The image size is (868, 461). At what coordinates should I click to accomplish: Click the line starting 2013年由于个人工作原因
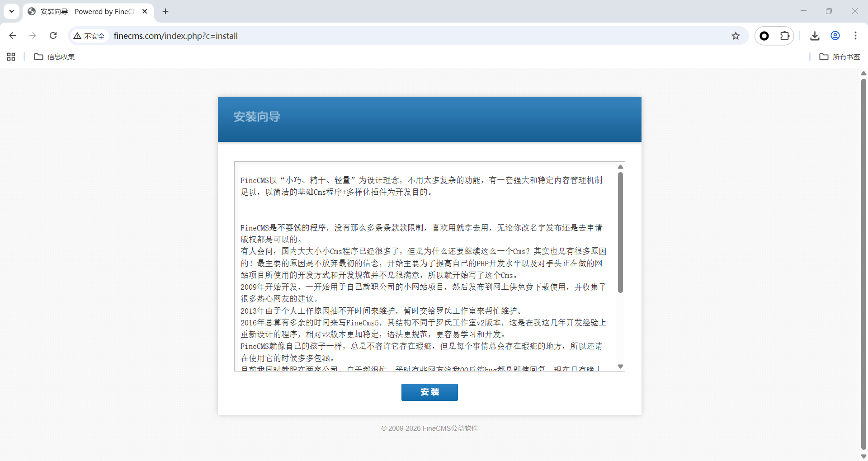[x=382, y=310]
